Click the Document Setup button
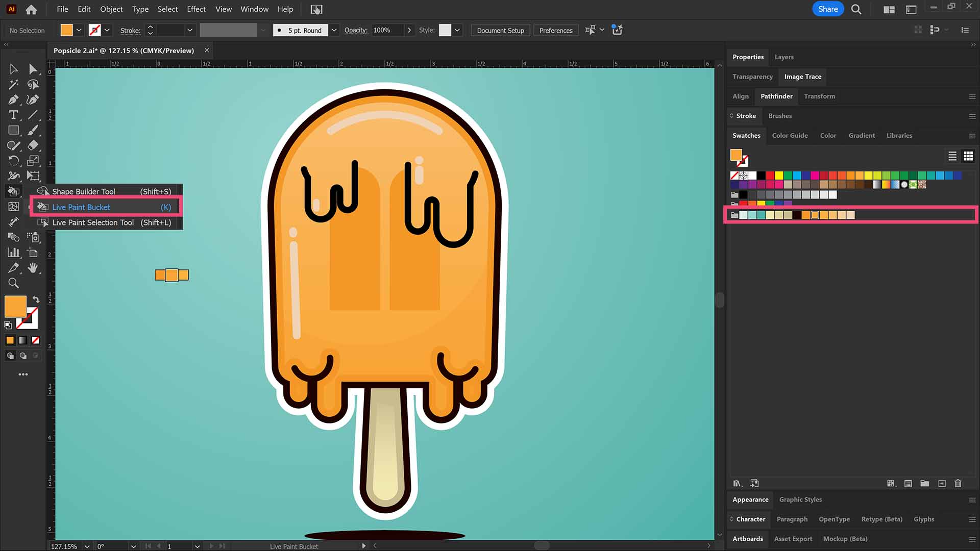 (x=500, y=30)
